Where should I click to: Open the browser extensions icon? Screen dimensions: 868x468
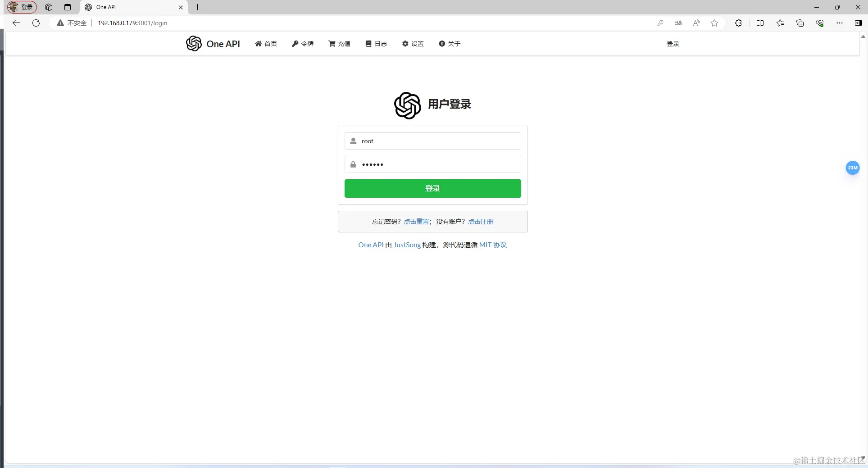[738, 23]
